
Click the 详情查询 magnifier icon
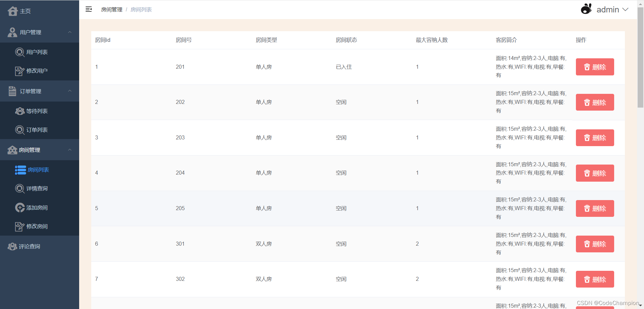point(20,188)
